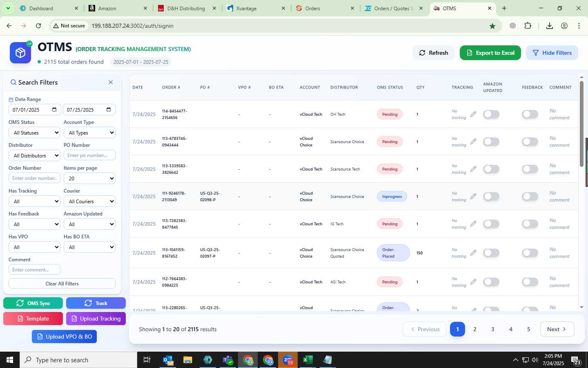Open the Chrome profile icon
The image size is (588, 368).
point(564,26)
